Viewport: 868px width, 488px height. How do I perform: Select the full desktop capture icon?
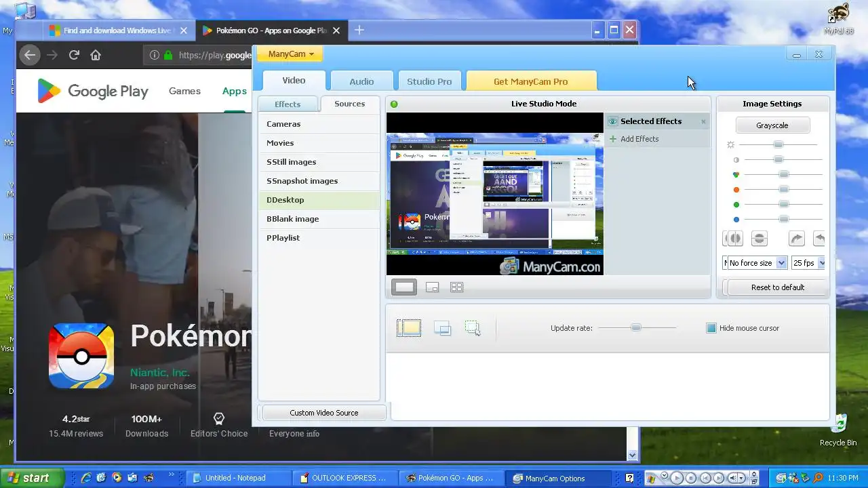(x=409, y=328)
